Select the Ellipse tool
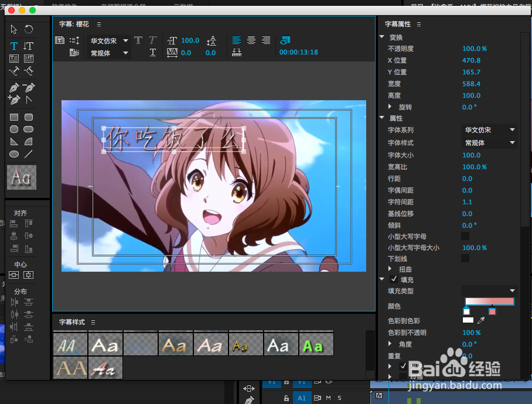This screenshot has height=404, width=532. point(14,154)
